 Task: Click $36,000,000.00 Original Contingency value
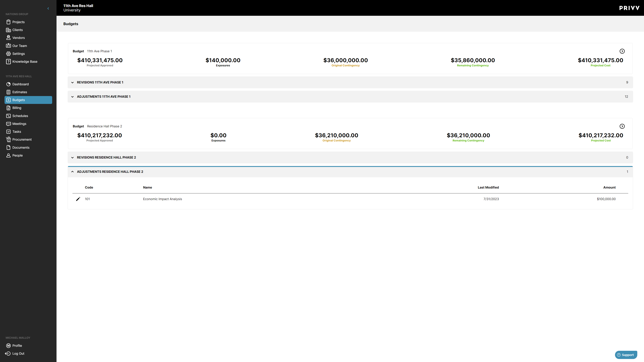(x=345, y=61)
